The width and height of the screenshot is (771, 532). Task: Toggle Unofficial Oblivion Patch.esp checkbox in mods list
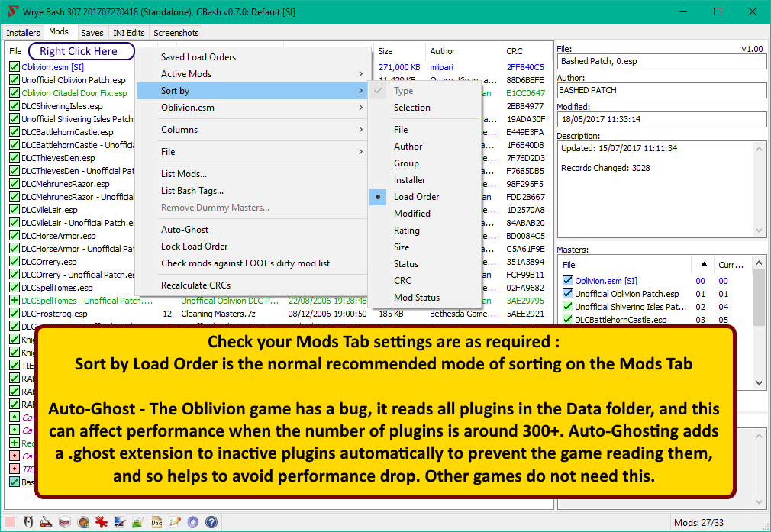tap(15, 79)
